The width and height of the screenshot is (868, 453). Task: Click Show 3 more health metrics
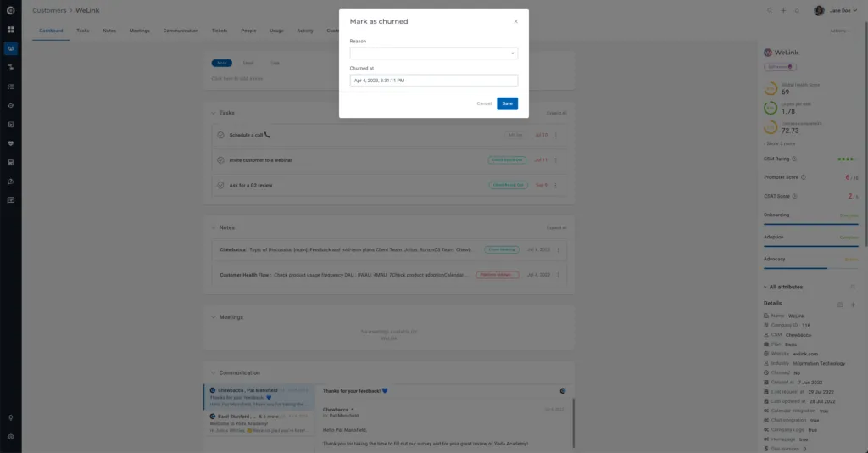[x=780, y=143]
